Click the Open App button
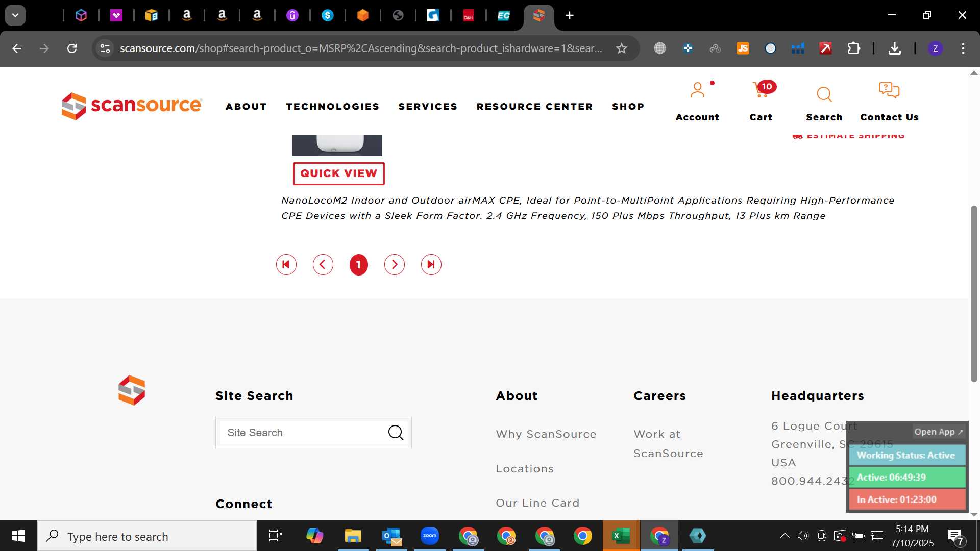The width and height of the screenshot is (980, 551). click(x=938, y=432)
